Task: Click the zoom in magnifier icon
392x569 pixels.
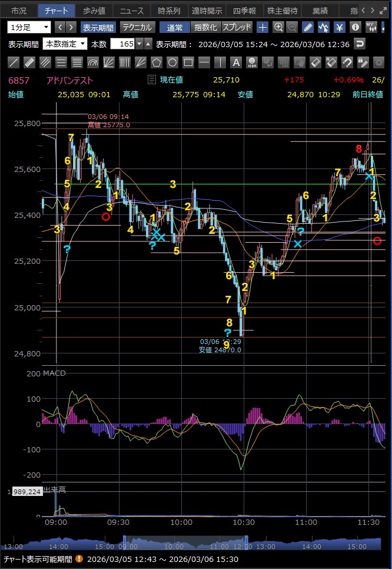Action: click(x=278, y=27)
